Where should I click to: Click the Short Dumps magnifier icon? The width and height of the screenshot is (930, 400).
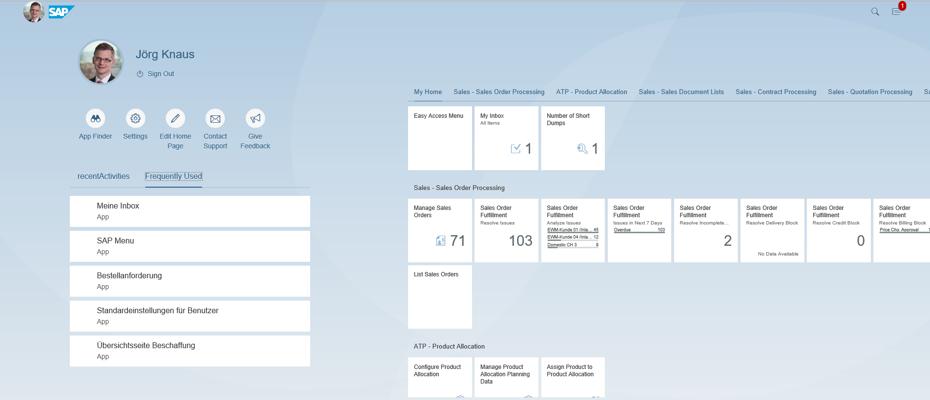pyautogui.click(x=582, y=149)
